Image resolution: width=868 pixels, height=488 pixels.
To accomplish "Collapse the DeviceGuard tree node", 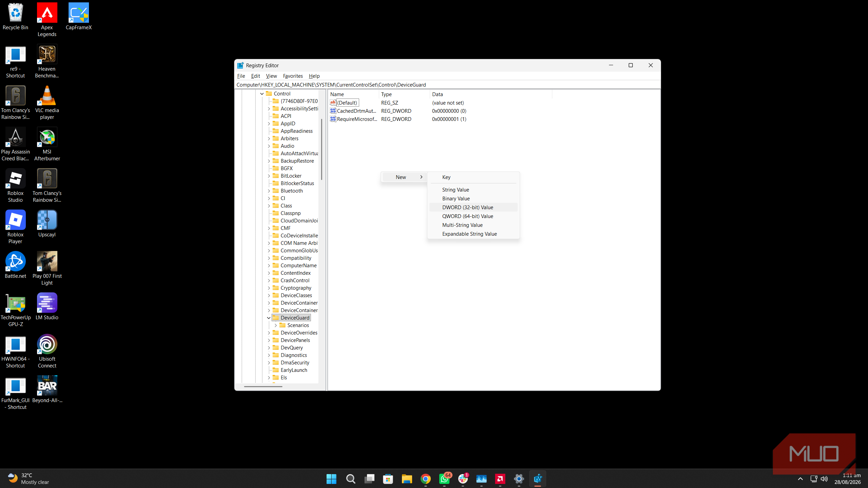I will [269, 318].
